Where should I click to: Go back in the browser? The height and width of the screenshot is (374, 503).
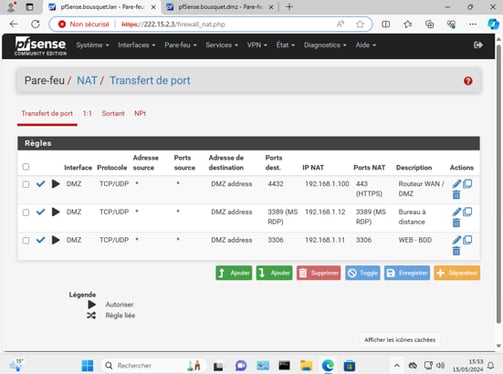(14, 24)
